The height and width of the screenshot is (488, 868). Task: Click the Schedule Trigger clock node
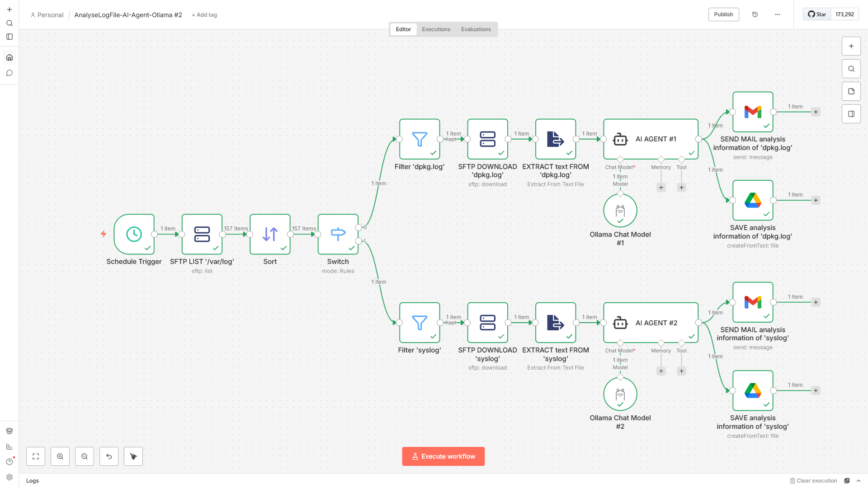click(134, 234)
